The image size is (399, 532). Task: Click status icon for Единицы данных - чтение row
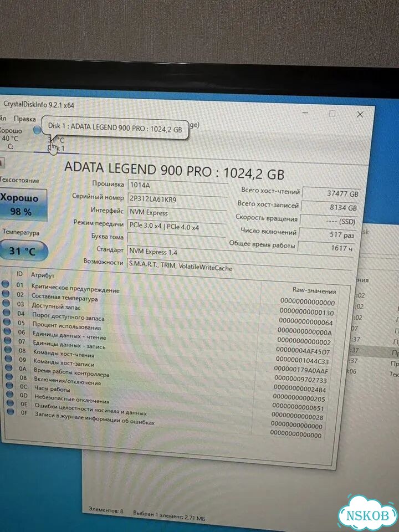tap(8, 331)
